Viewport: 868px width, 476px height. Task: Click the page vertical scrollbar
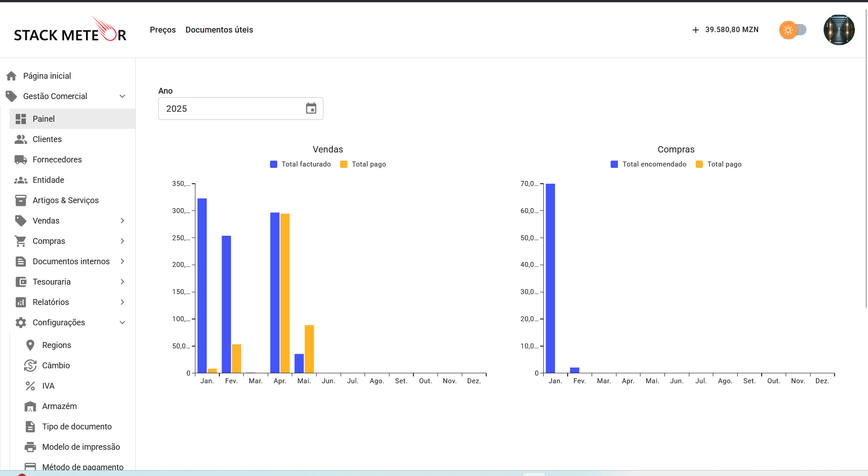coord(866,158)
